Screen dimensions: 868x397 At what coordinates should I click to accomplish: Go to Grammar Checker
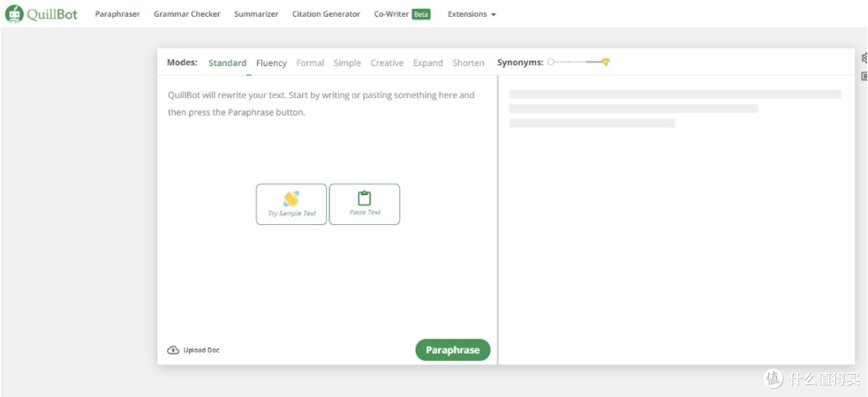click(187, 14)
